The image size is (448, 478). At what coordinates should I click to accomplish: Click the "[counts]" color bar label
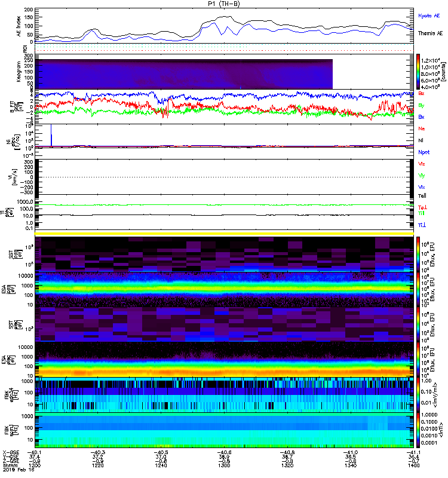tap(443, 72)
